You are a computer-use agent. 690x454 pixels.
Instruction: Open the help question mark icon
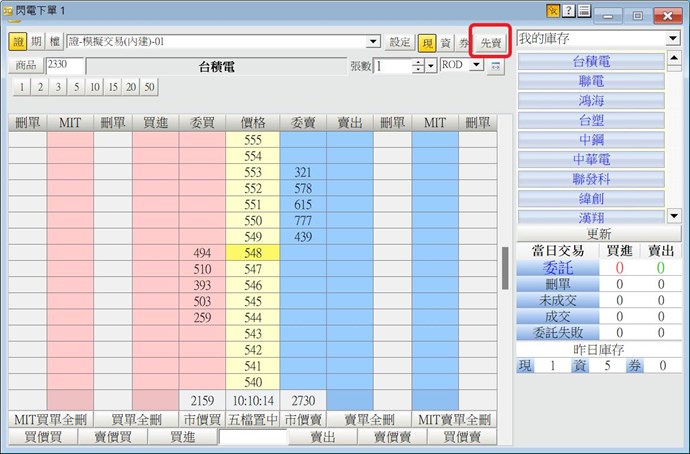coord(569,12)
